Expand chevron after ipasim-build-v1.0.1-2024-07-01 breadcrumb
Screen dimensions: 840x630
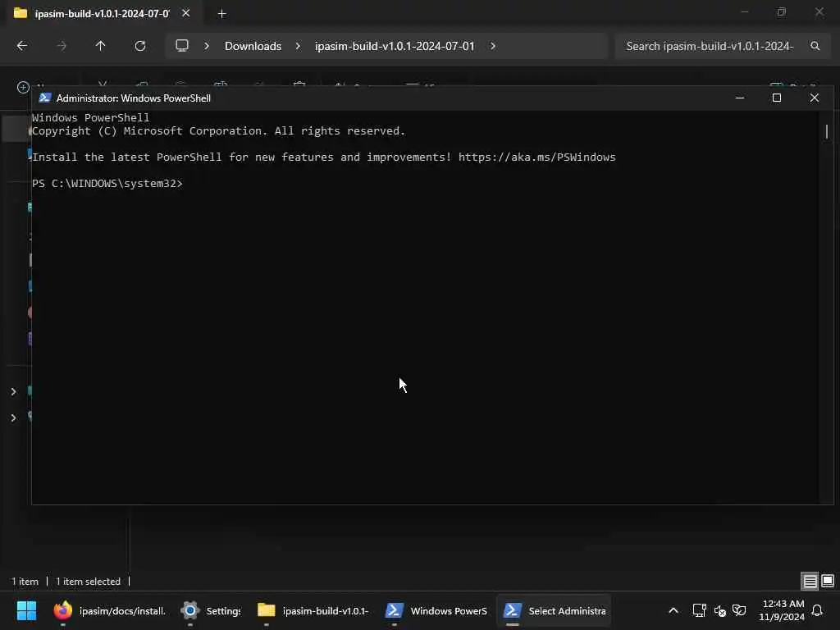coord(493,46)
